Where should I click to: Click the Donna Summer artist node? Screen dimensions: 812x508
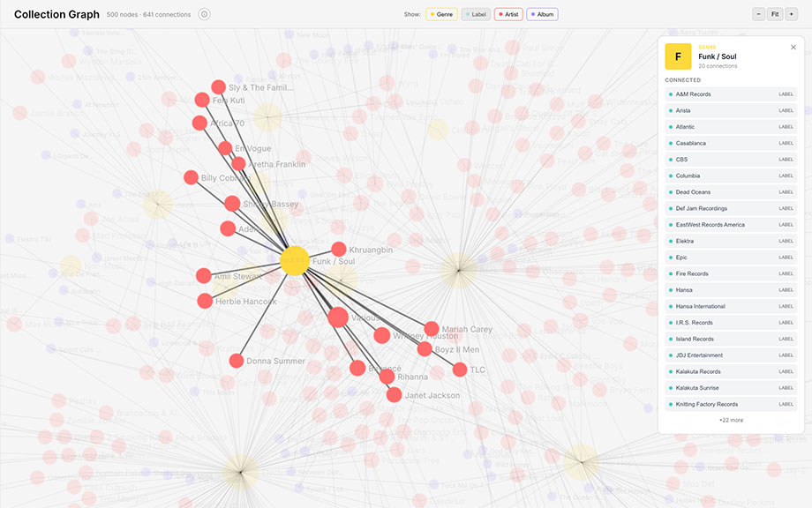[x=237, y=361]
